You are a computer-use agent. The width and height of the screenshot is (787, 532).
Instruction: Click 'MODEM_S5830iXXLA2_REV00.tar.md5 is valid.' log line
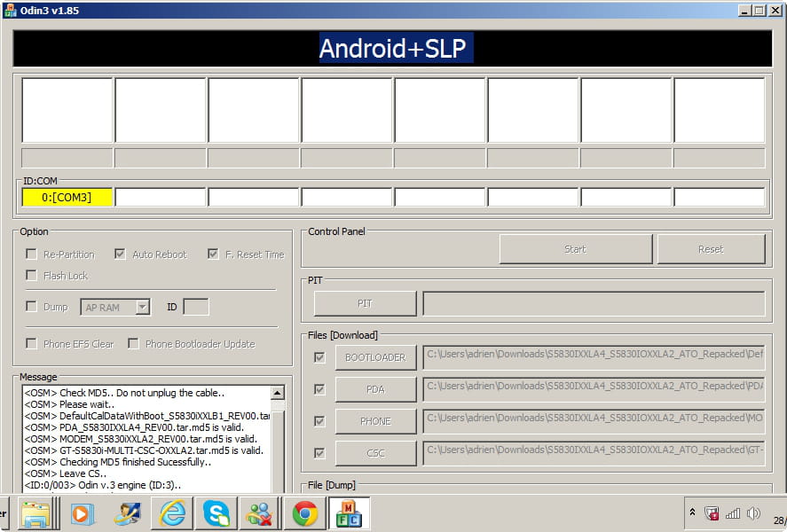(140, 439)
